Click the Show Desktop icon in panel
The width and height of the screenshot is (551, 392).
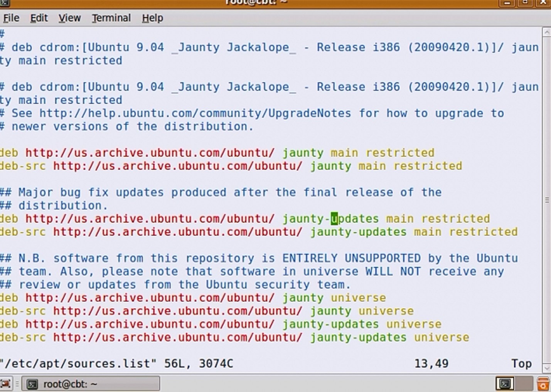pyautogui.click(x=5, y=384)
